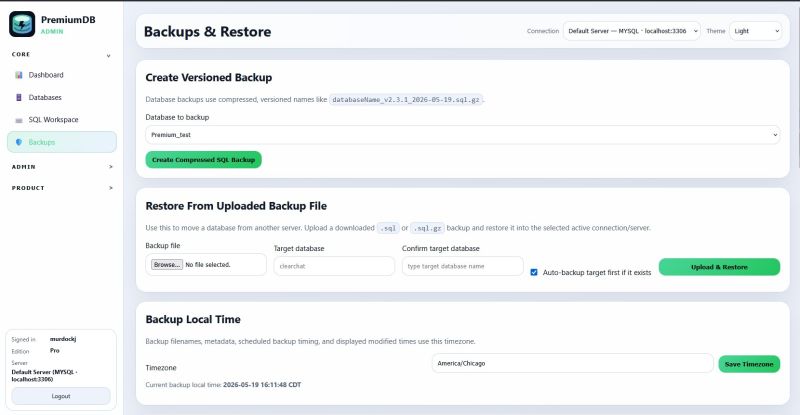Open the Theme dropdown set to Light

756,31
